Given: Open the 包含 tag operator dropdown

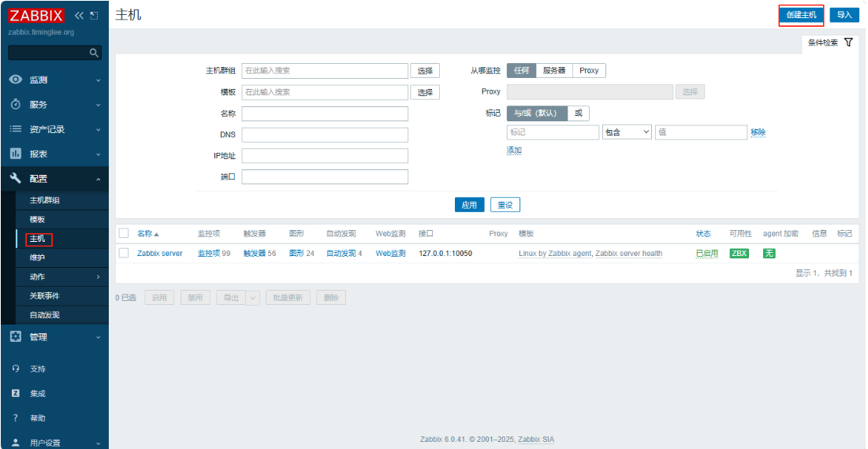Looking at the screenshot, I should pyautogui.click(x=627, y=132).
